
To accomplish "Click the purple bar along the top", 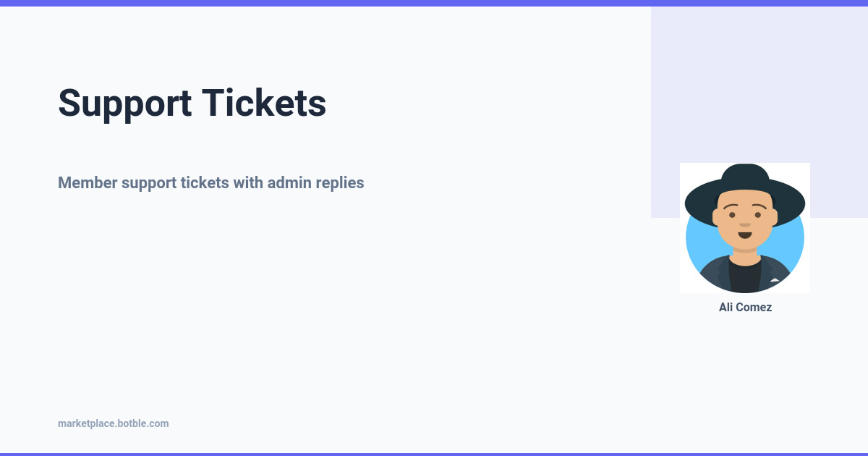I will 434,3.
